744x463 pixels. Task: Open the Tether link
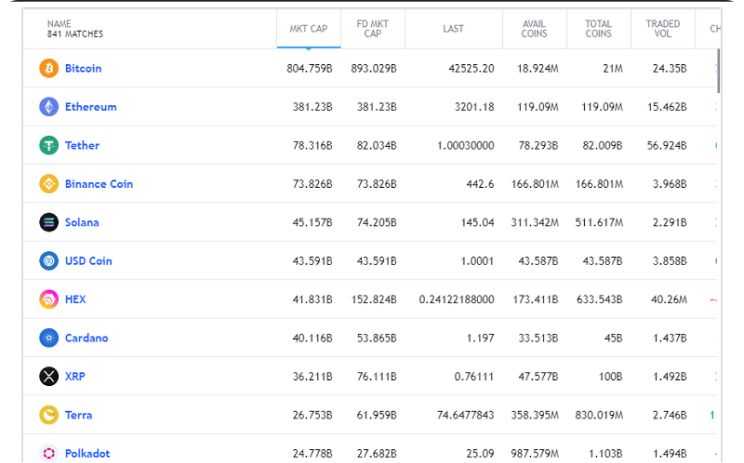click(x=82, y=145)
